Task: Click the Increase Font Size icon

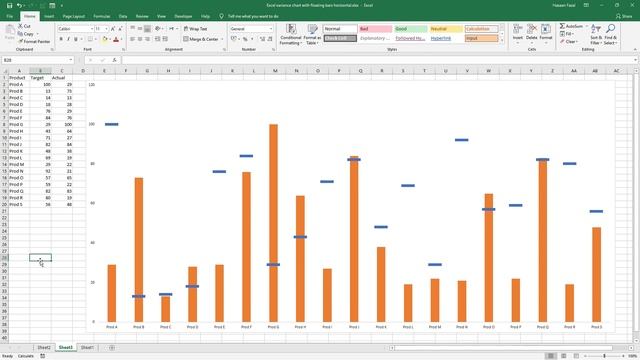Action: (113, 29)
